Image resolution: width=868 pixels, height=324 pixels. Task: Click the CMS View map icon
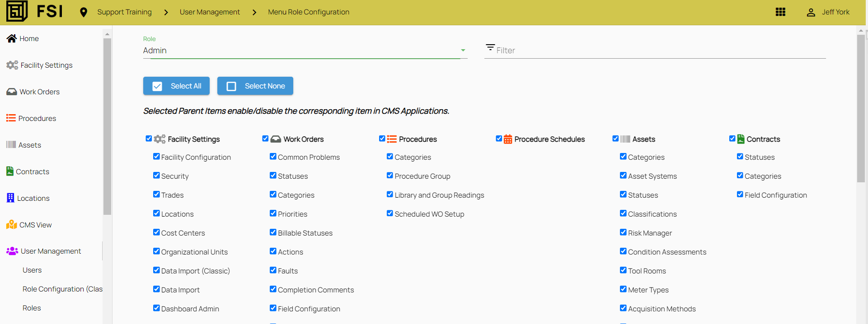(x=11, y=225)
